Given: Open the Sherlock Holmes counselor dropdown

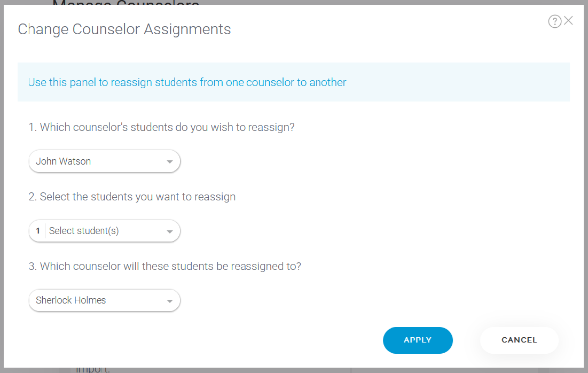Looking at the screenshot, I should coord(105,300).
